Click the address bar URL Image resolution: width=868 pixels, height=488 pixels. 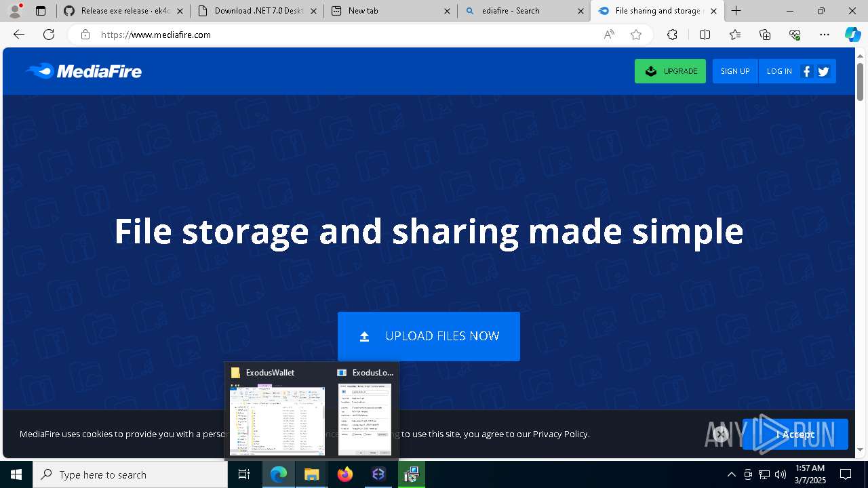(x=156, y=35)
